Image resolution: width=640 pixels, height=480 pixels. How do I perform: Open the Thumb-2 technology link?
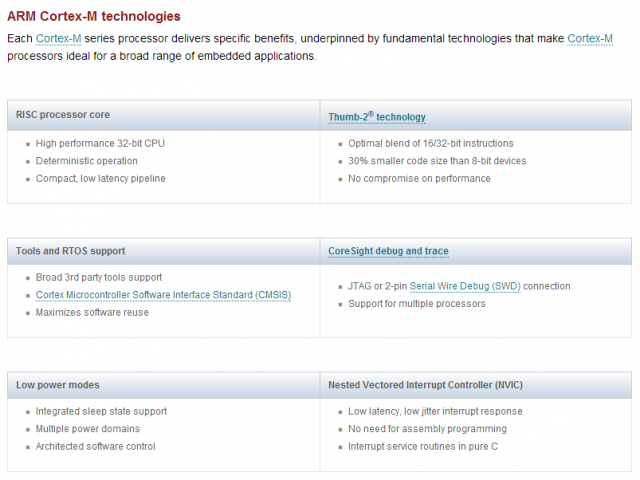click(x=377, y=117)
